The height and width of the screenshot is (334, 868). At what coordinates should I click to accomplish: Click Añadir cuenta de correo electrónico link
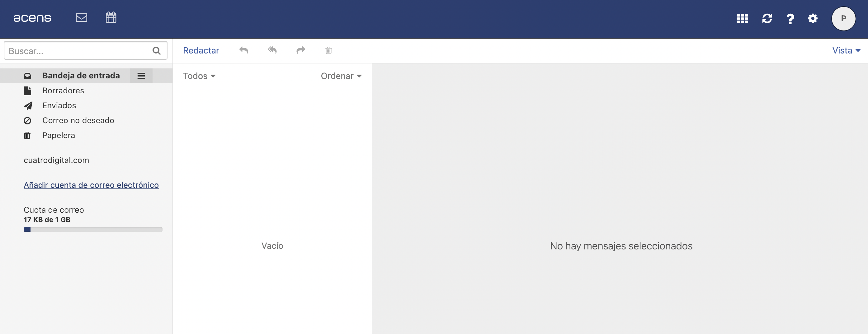(91, 185)
